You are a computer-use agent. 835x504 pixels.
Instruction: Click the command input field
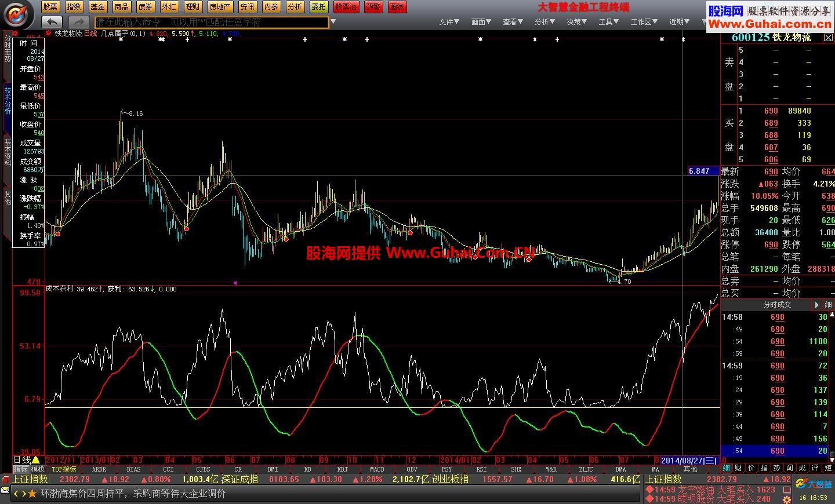[x=212, y=22]
